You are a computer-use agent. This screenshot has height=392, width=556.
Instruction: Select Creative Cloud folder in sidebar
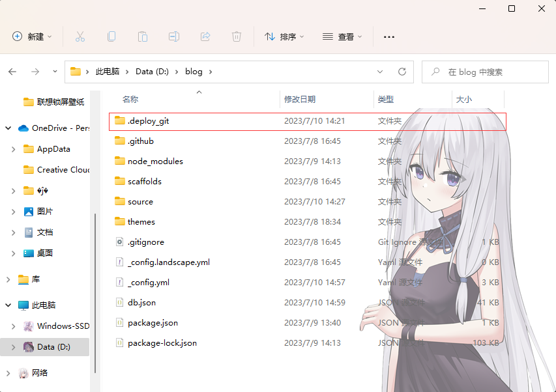(56, 169)
